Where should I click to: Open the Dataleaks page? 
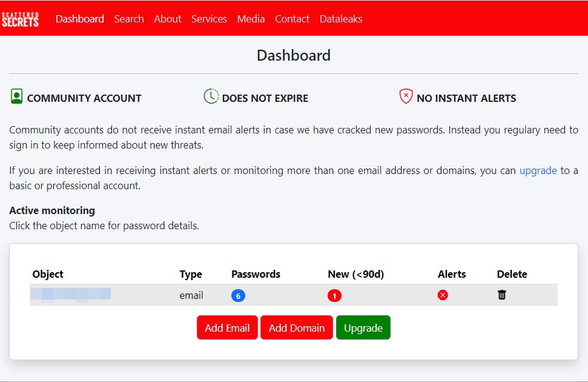click(x=341, y=19)
